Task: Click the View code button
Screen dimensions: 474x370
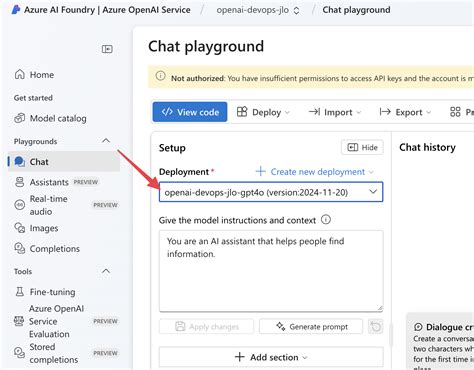Action: click(x=190, y=112)
